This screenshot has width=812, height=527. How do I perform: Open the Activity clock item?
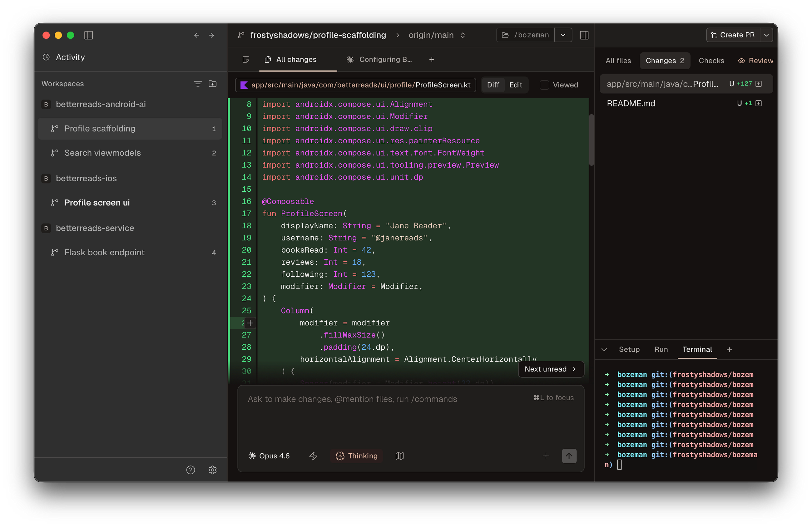pos(63,57)
